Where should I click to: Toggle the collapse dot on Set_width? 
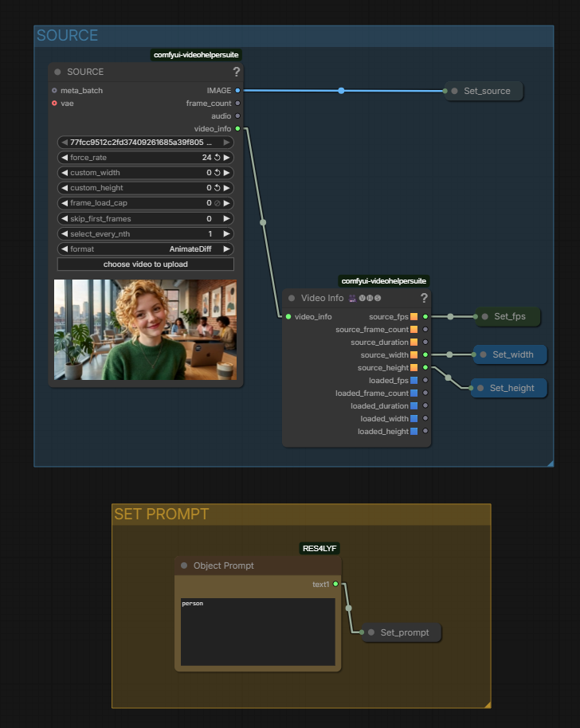[x=483, y=354]
